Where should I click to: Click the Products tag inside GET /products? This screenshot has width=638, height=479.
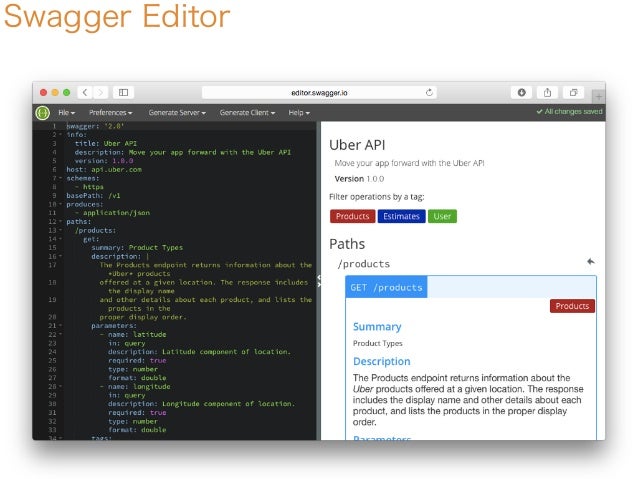click(x=572, y=306)
